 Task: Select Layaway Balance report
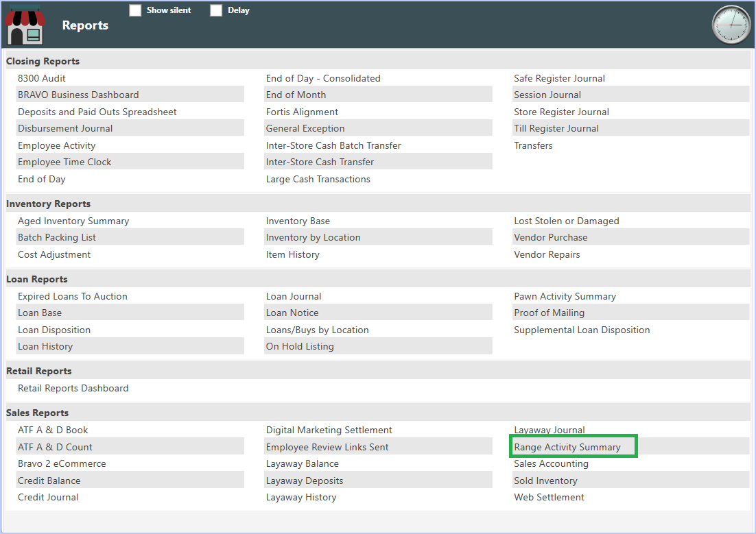302,463
